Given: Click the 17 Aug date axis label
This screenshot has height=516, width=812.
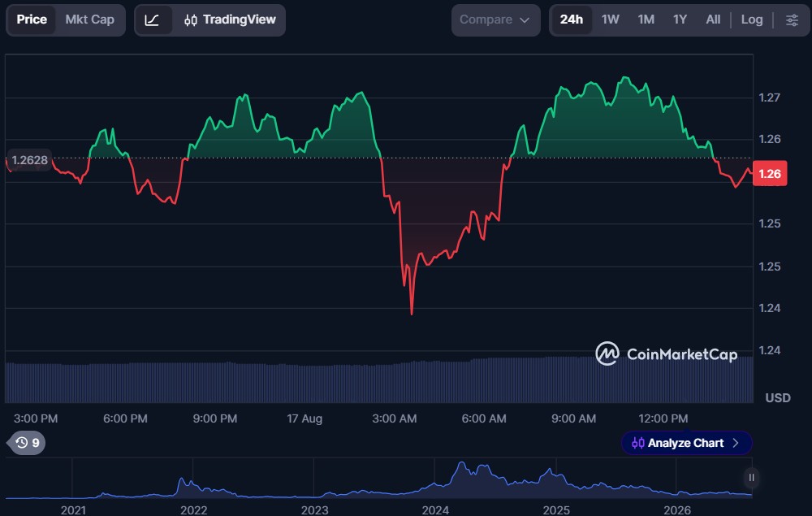Looking at the screenshot, I should tap(304, 418).
